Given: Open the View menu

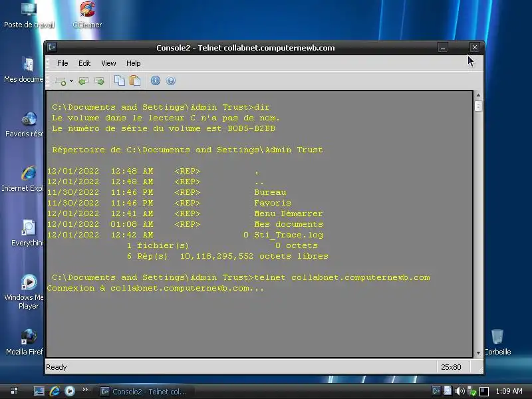Looking at the screenshot, I should [x=108, y=63].
